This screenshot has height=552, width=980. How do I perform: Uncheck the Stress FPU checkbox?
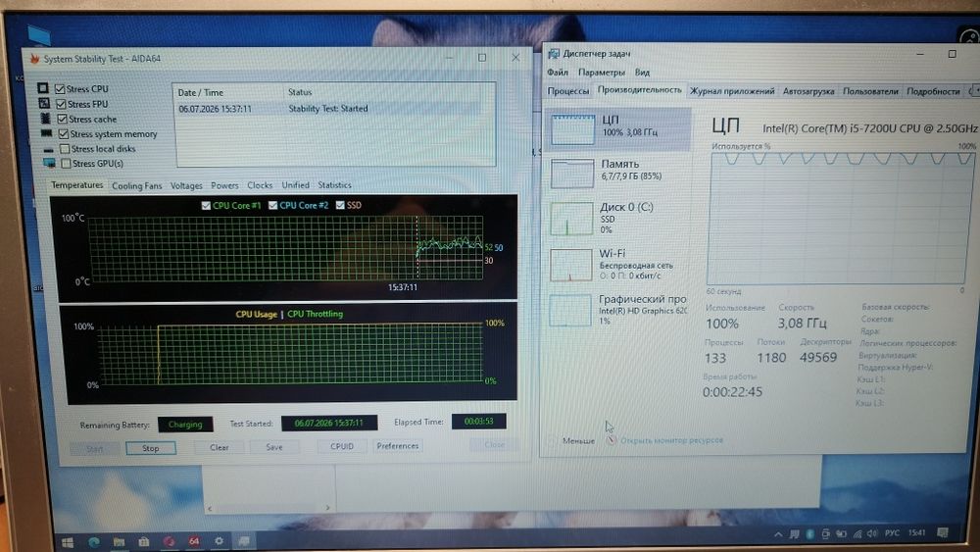pyautogui.click(x=61, y=104)
